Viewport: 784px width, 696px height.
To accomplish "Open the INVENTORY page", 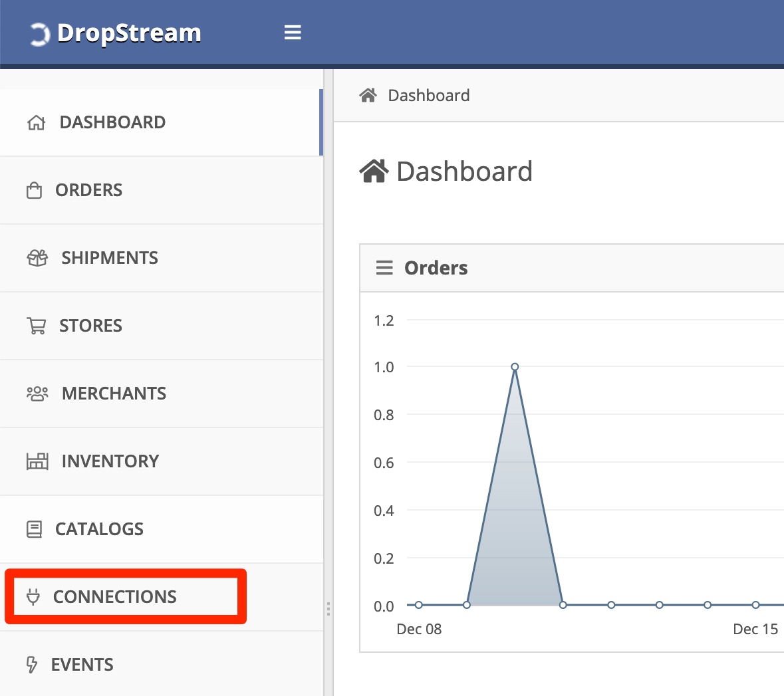I will pyautogui.click(x=162, y=461).
